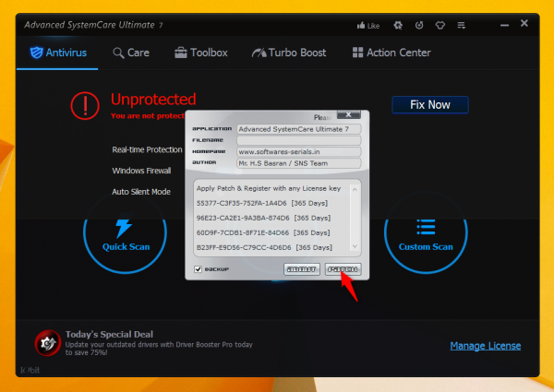
Task: Click the text box scrollbar down arrow
Action: click(355, 246)
